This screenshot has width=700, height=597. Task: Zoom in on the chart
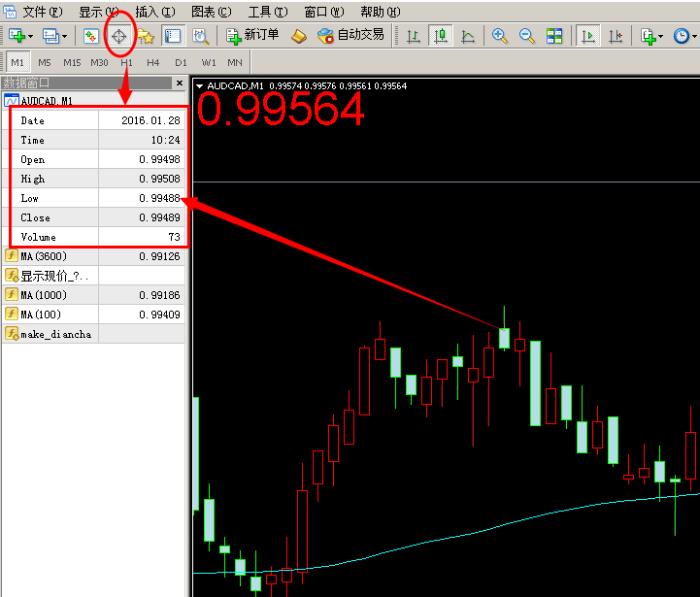500,36
